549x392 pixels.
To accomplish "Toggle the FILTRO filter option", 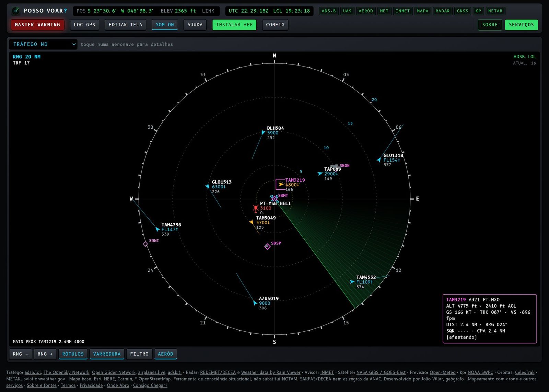I will [x=139, y=354].
